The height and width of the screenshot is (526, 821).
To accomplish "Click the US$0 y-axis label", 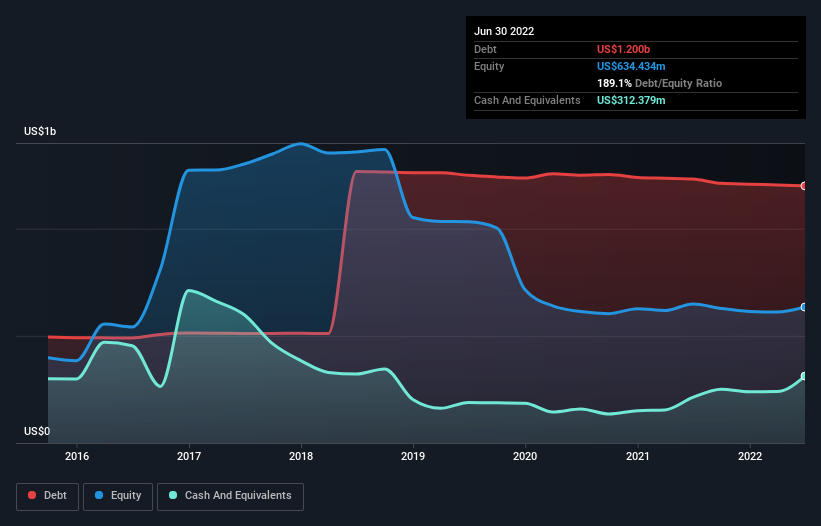I will [37, 431].
